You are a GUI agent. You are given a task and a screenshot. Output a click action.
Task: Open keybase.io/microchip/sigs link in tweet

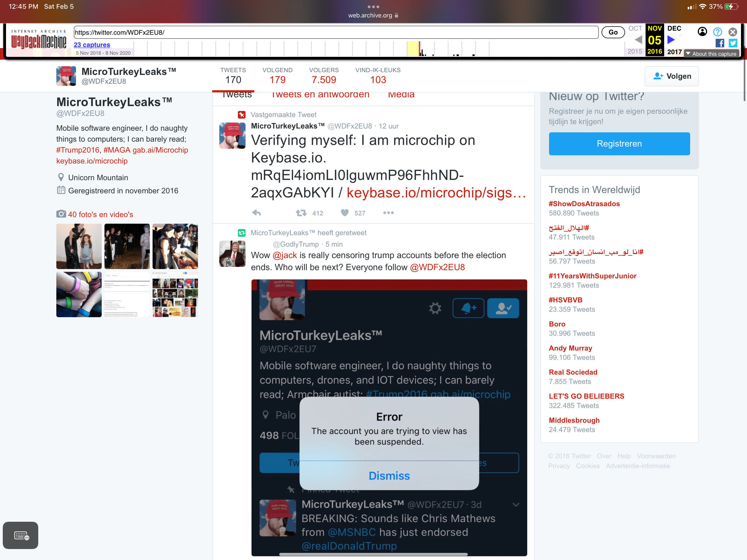436,193
